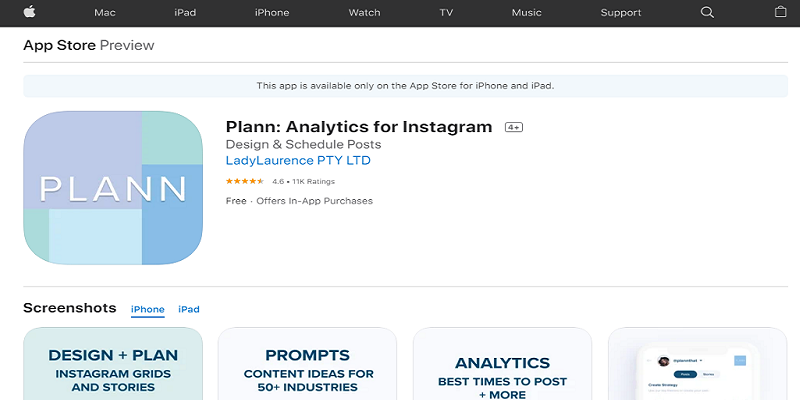800x400 pixels.
Task: Select TV in the navigation bar
Action: point(446,13)
